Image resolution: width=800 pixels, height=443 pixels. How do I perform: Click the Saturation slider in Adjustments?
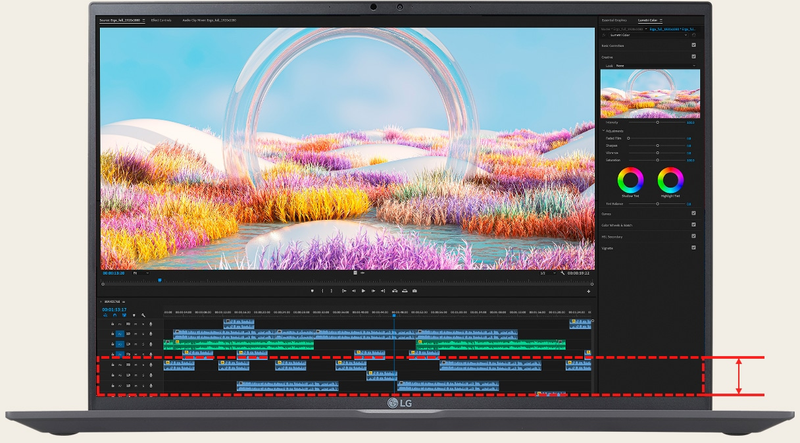point(657,160)
